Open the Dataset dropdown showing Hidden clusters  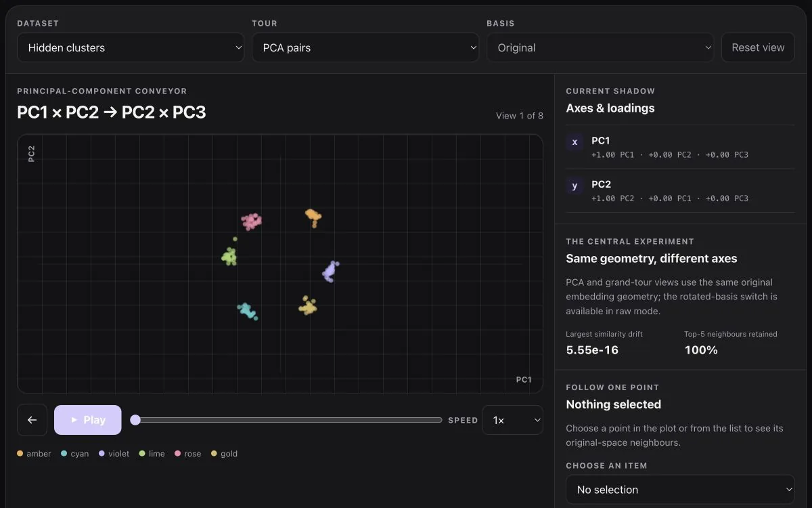[131, 48]
